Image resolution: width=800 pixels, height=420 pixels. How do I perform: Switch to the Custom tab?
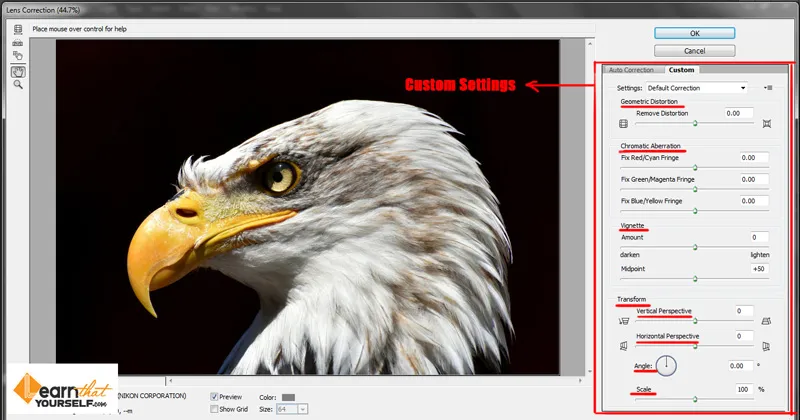(x=681, y=70)
